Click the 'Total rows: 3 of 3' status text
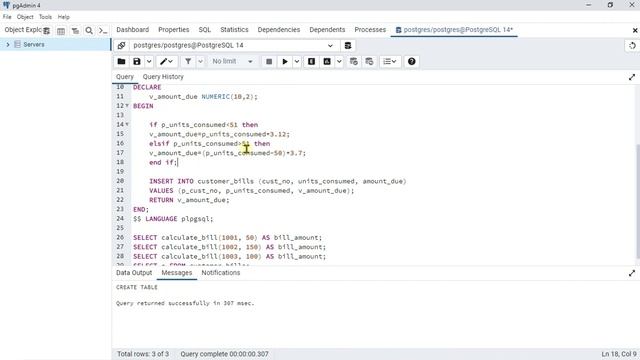 coord(143,354)
